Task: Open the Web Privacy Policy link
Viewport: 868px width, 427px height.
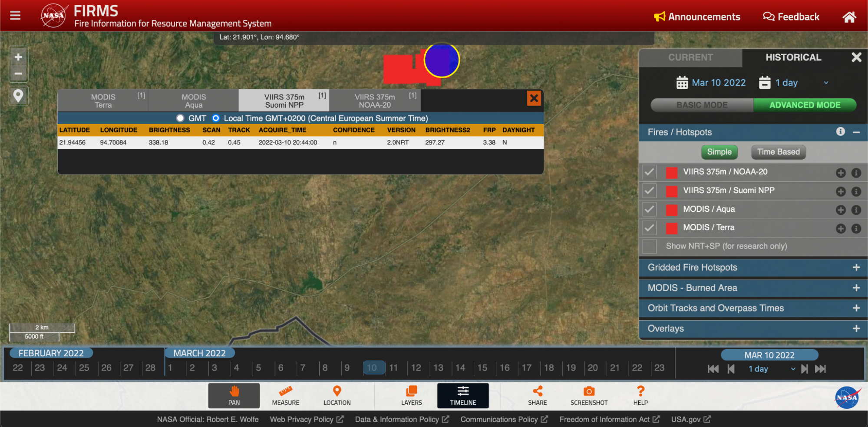Action: click(x=307, y=419)
